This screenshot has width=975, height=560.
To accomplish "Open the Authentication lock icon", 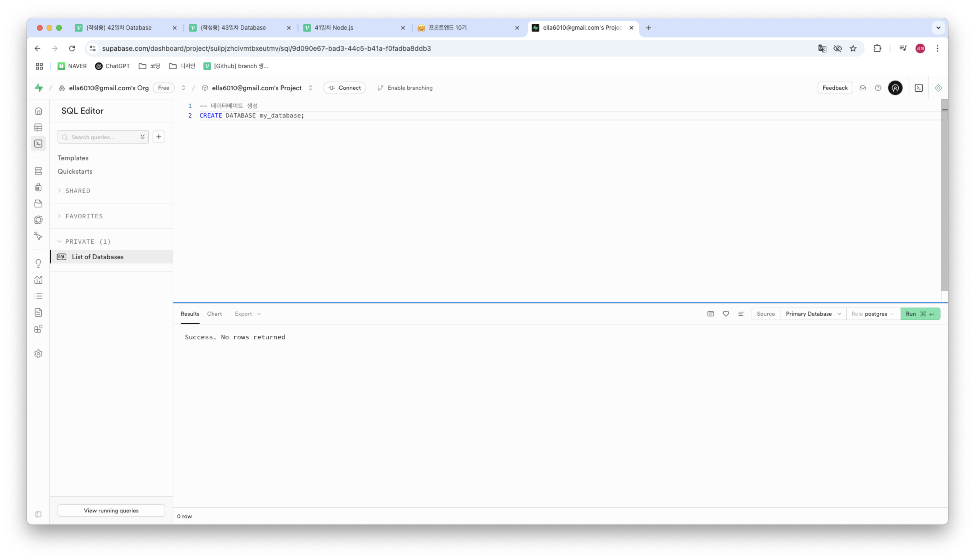I will 38,187.
